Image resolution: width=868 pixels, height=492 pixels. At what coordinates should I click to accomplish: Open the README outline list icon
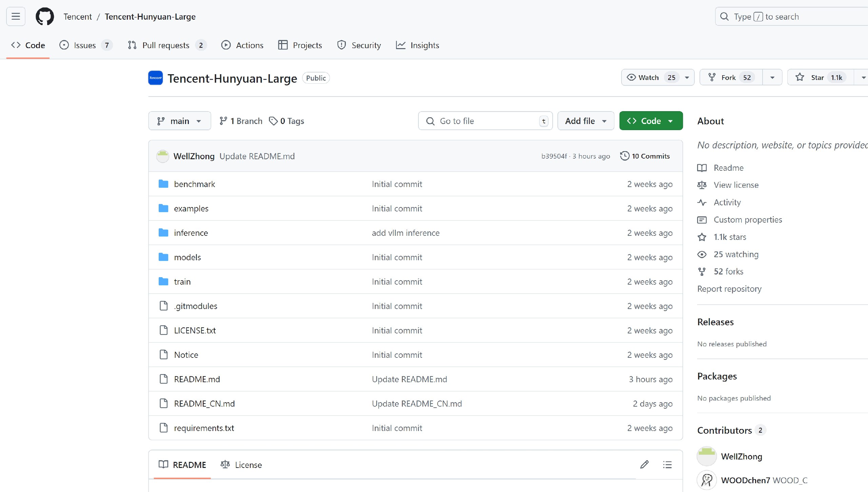click(x=667, y=465)
